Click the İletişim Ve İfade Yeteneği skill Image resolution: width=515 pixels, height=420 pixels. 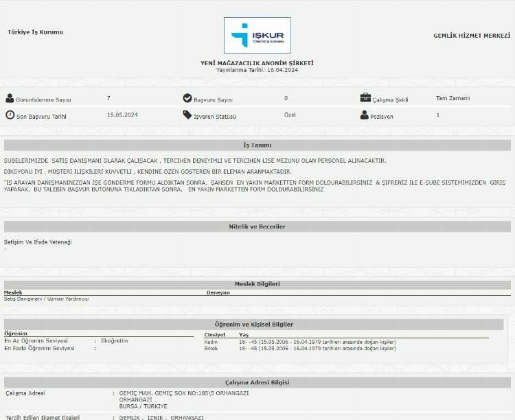click(x=38, y=242)
